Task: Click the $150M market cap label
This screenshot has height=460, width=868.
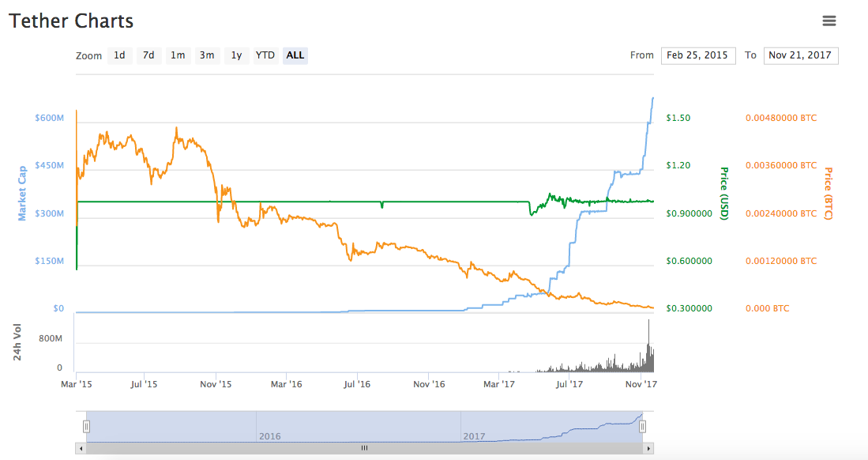Action: click(x=49, y=261)
